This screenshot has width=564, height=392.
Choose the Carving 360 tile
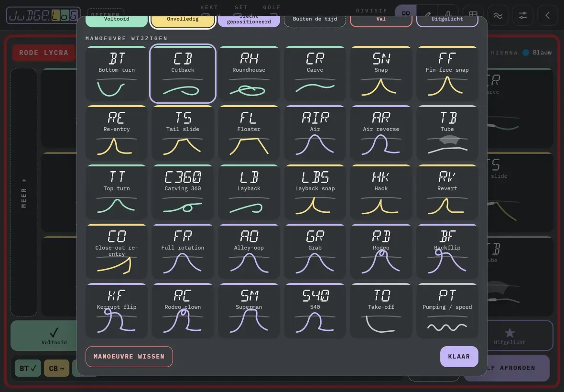183,192
